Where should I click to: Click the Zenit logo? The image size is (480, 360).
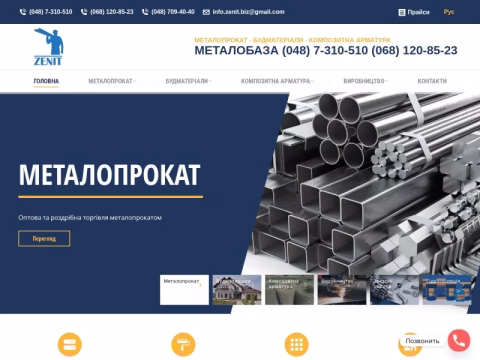tap(48, 47)
